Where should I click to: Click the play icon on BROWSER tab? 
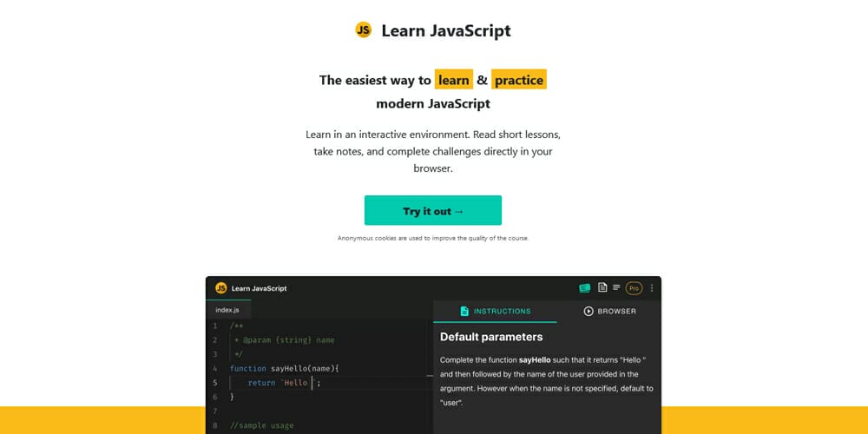[589, 311]
